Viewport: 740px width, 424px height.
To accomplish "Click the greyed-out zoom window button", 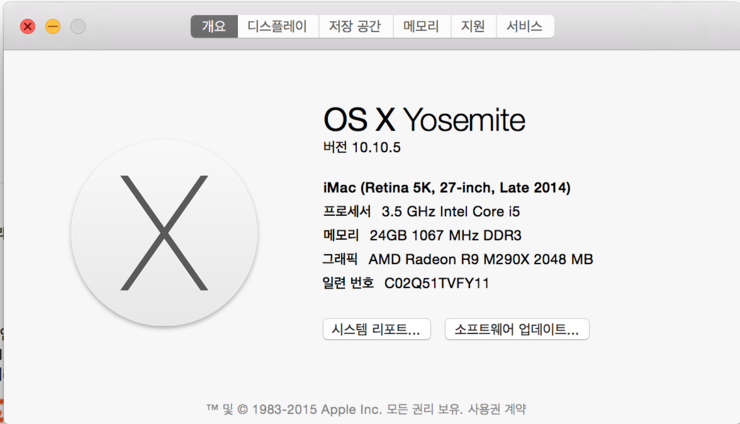I will (x=78, y=27).
